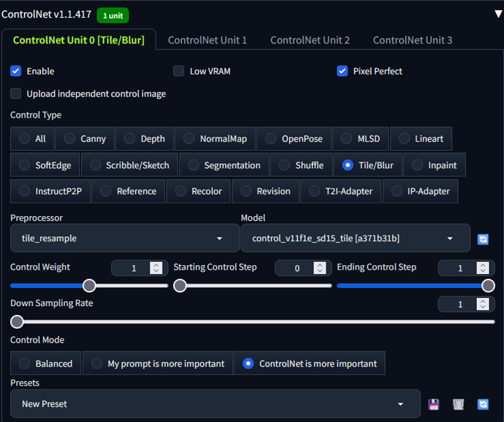The height and width of the screenshot is (422, 504).
Task: Click the green 1 unit badge
Action: coord(113,15)
